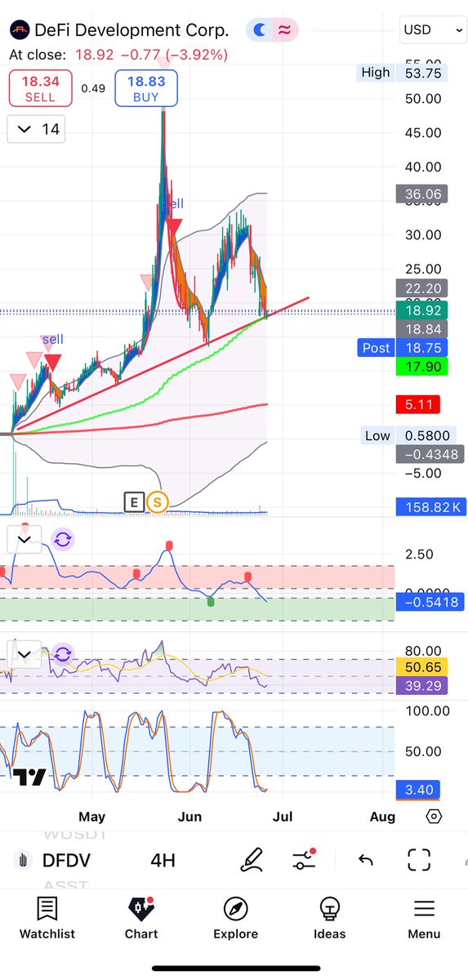Open the chart settings hexagon icon

434,816
